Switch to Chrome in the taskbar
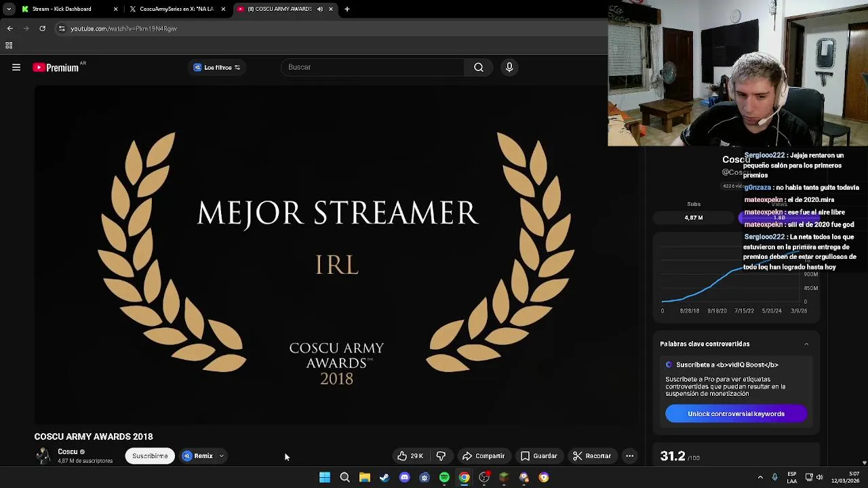The height and width of the screenshot is (488, 868). click(x=464, y=477)
